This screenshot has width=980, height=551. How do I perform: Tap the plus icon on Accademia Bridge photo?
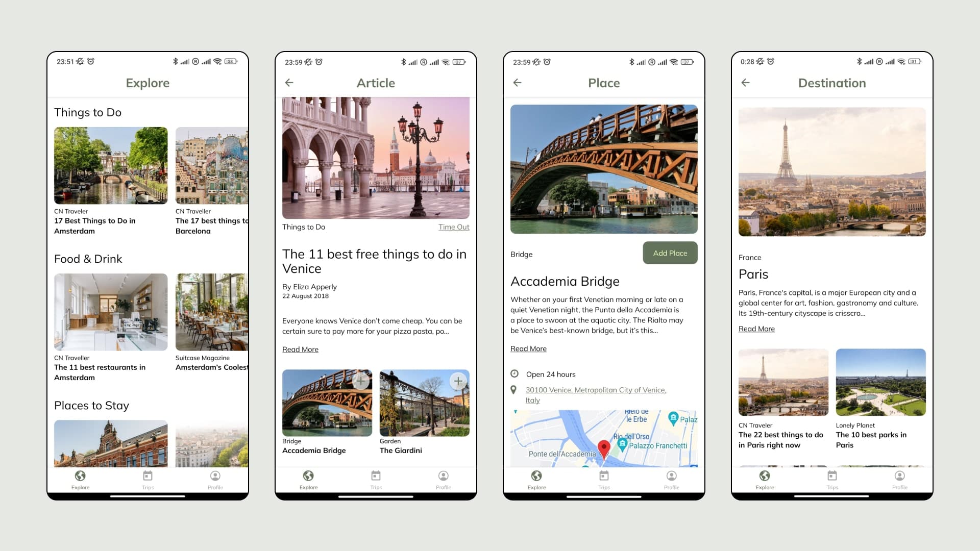point(361,381)
